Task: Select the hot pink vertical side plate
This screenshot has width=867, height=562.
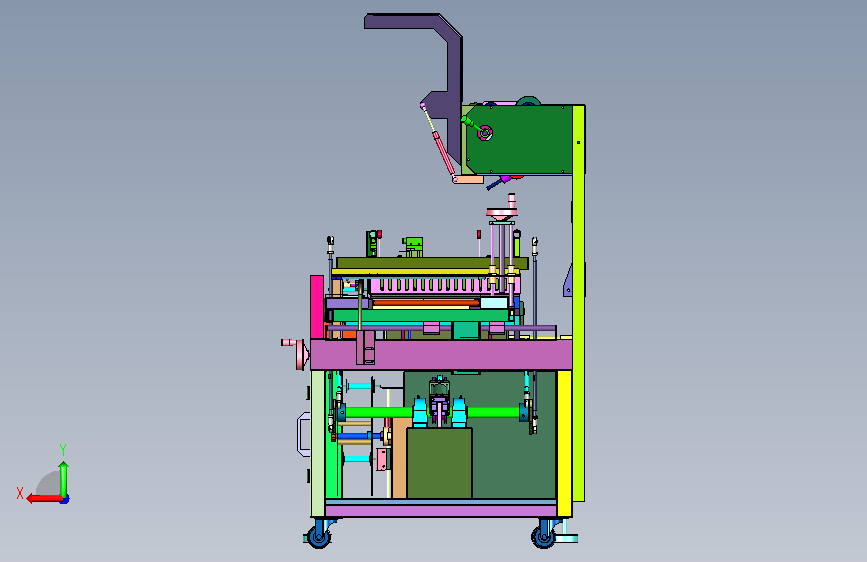Action: pyautogui.click(x=317, y=307)
